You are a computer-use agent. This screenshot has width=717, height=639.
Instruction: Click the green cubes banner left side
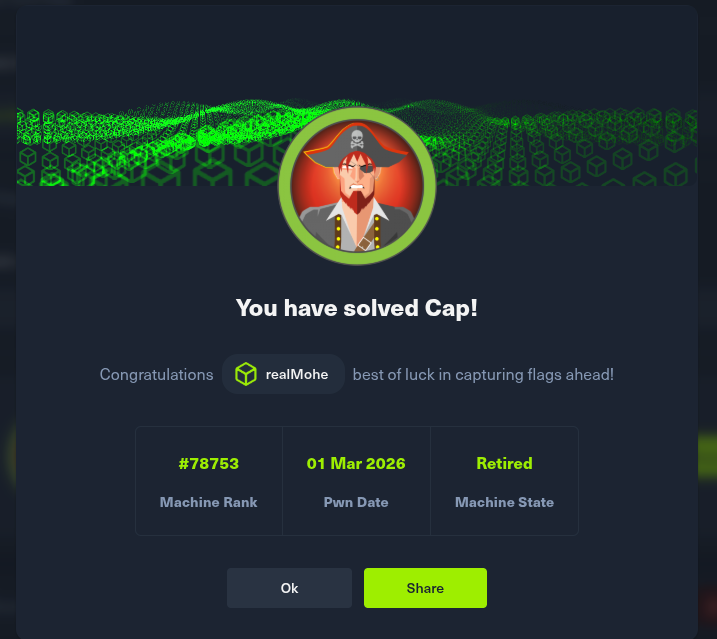tap(137, 146)
